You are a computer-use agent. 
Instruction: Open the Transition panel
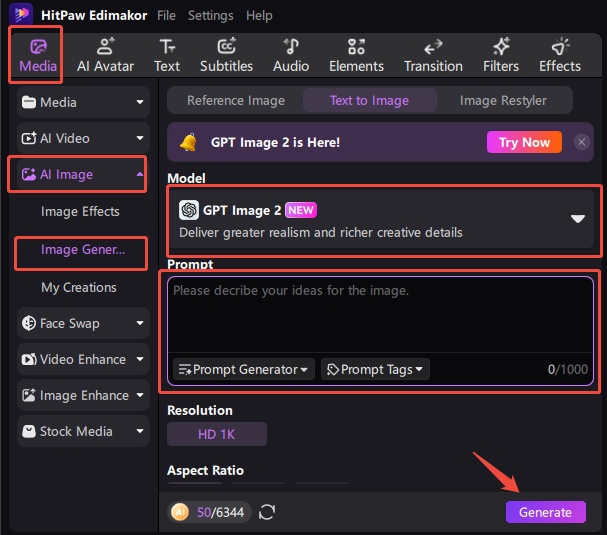click(433, 56)
